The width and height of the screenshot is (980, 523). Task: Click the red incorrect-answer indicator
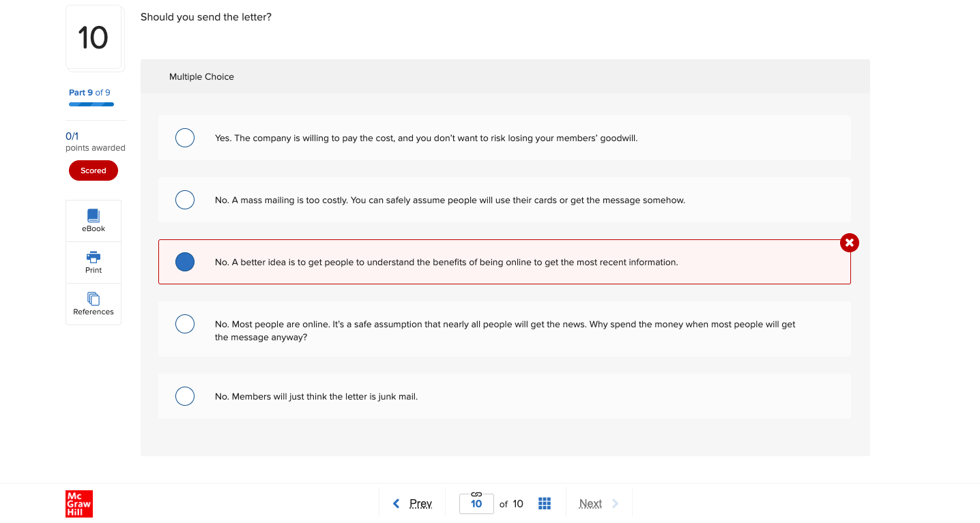pyautogui.click(x=849, y=242)
